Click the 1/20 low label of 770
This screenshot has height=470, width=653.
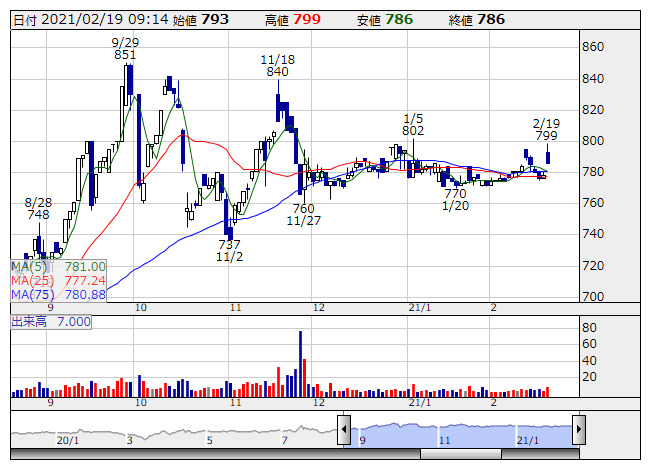[x=455, y=200]
